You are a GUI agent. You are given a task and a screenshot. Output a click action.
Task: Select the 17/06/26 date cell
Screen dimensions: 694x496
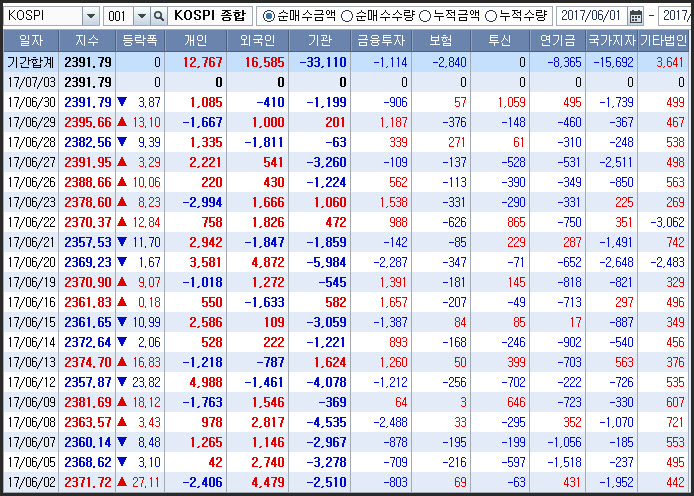click(x=32, y=182)
